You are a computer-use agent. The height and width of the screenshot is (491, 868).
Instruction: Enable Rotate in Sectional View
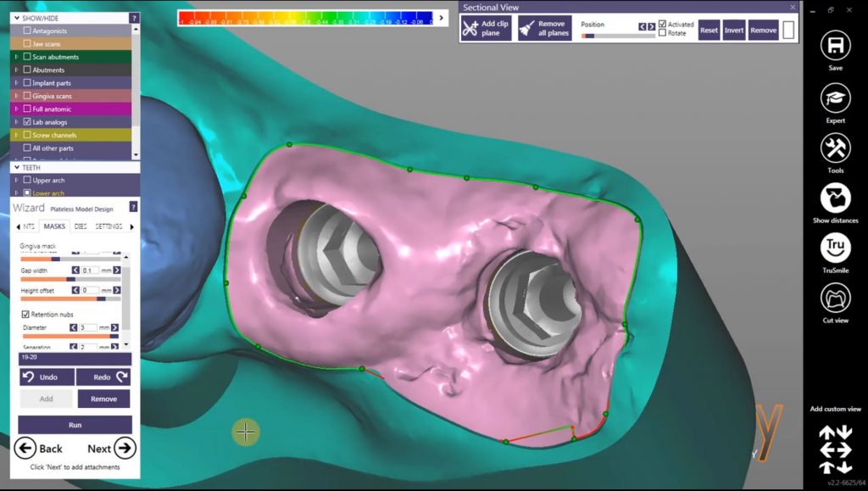662,33
